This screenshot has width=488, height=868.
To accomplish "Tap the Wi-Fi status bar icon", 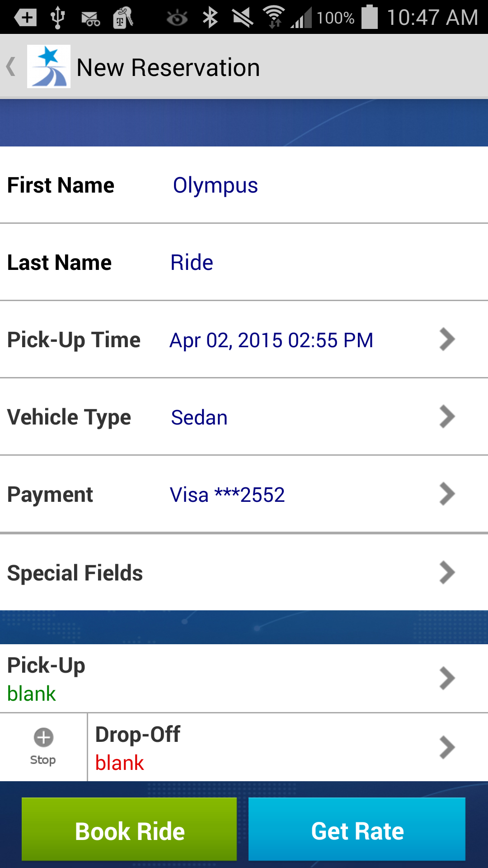I will [x=274, y=18].
